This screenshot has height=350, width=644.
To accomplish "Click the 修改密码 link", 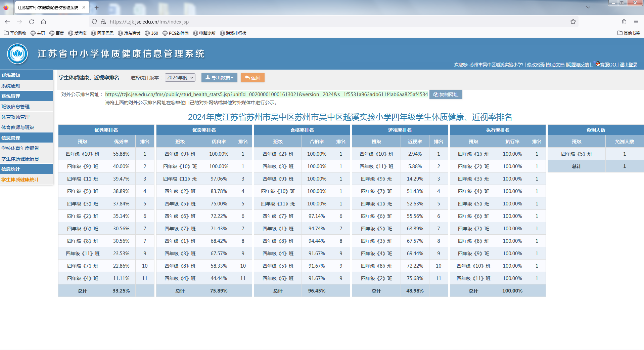I will (536, 65).
